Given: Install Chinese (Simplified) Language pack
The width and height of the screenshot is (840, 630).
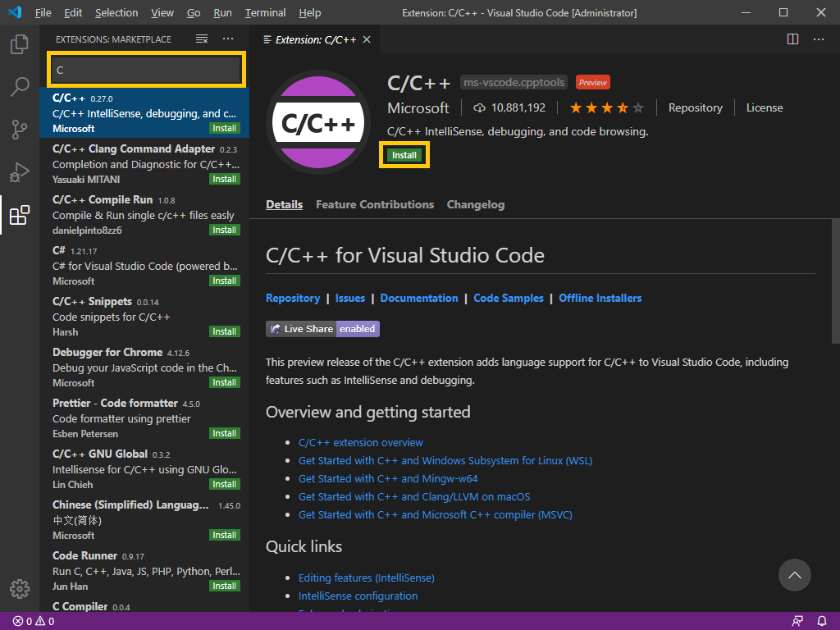Looking at the screenshot, I should click(x=225, y=535).
